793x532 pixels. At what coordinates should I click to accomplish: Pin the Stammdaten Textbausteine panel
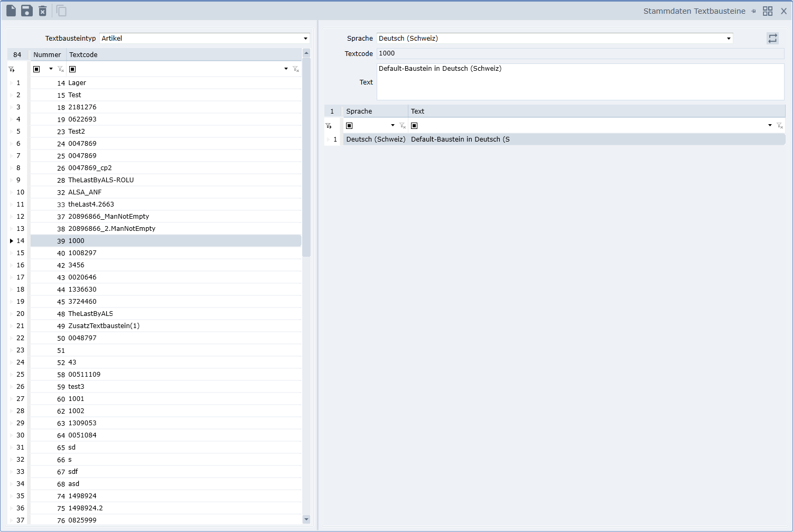pyautogui.click(x=753, y=11)
